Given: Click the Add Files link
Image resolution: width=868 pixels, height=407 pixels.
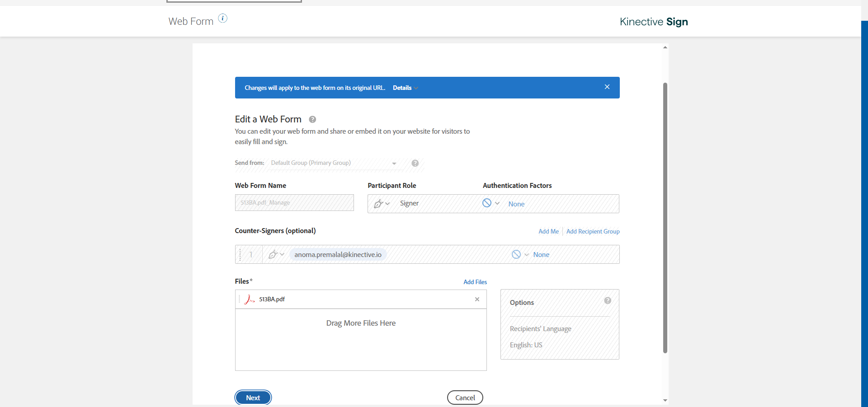Looking at the screenshot, I should tap(475, 282).
